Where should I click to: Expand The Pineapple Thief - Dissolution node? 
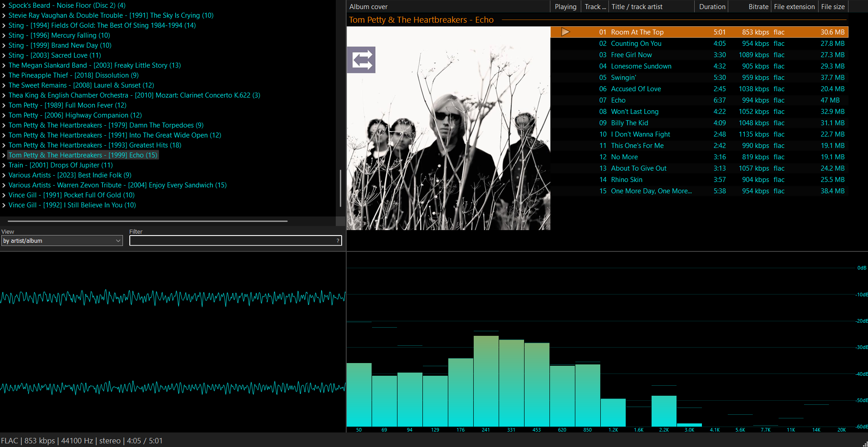click(x=4, y=75)
